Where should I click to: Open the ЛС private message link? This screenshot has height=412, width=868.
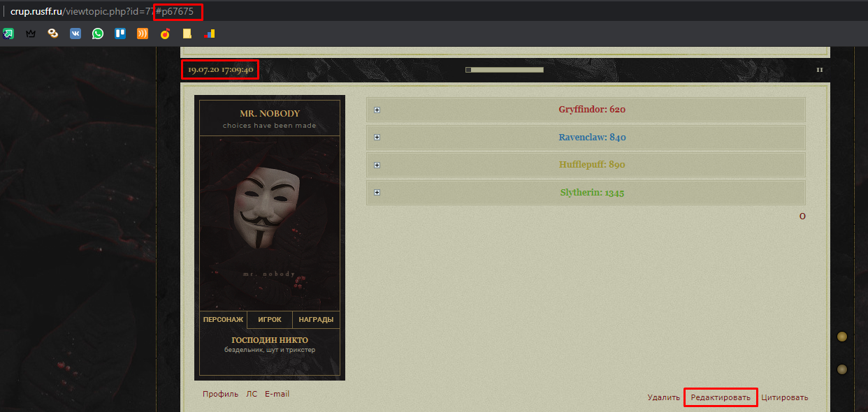pyautogui.click(x=252, y=394)
